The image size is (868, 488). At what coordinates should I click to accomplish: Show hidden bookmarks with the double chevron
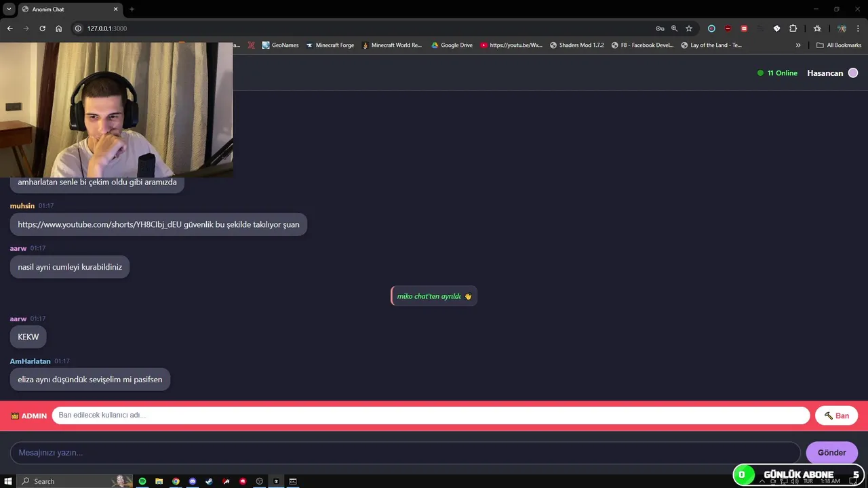coord(798,45)
